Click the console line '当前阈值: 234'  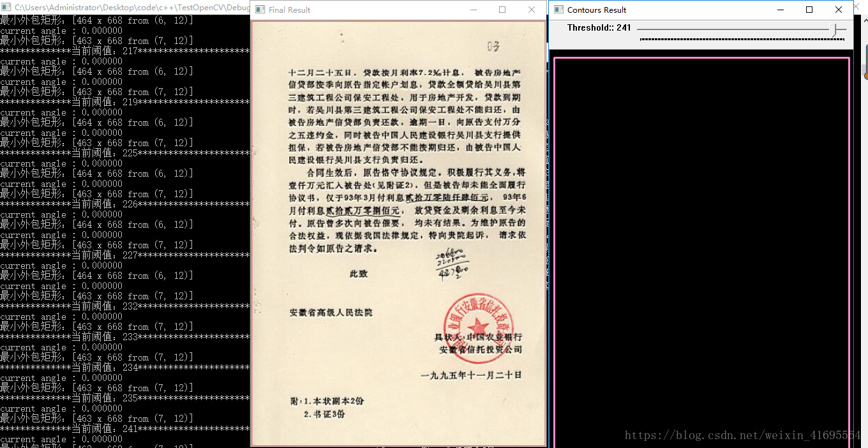125,368
